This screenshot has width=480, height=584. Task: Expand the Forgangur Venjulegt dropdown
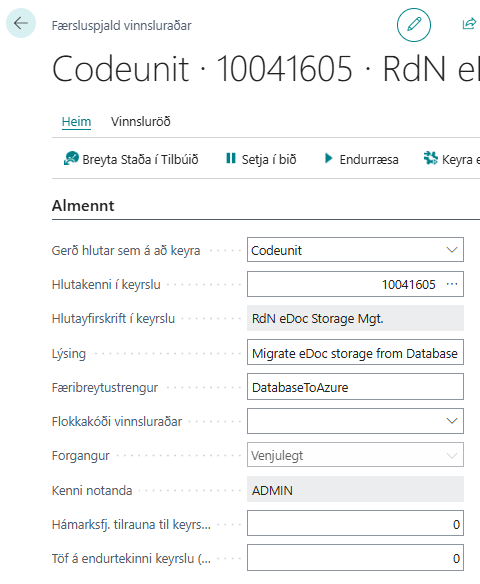coord(452,455)
